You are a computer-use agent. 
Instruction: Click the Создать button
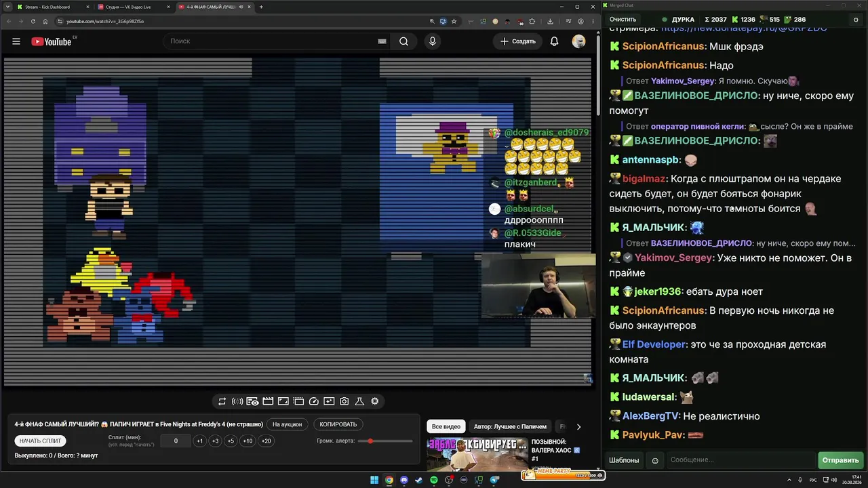[518, 41]
